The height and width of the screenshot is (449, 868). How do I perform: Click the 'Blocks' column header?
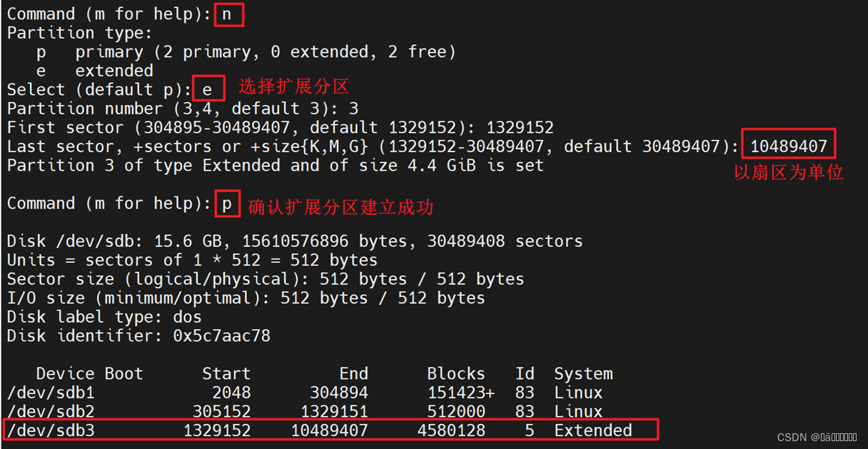456,373
